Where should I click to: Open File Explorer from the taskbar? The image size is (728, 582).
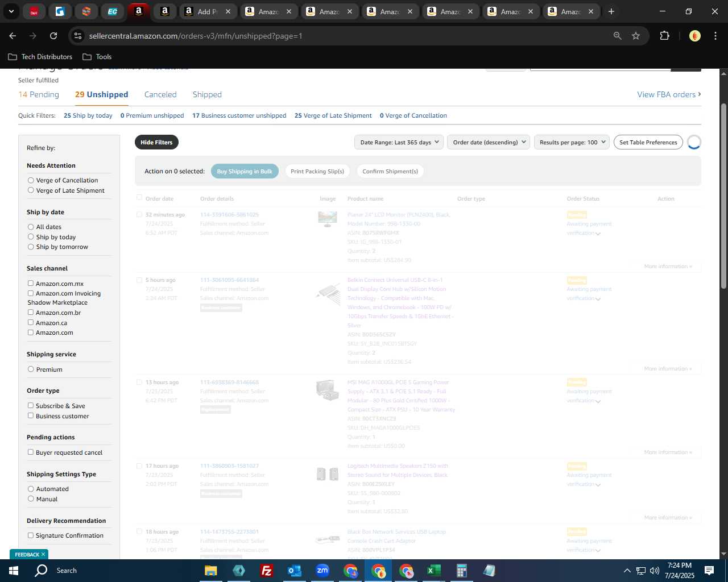[211, 571]
